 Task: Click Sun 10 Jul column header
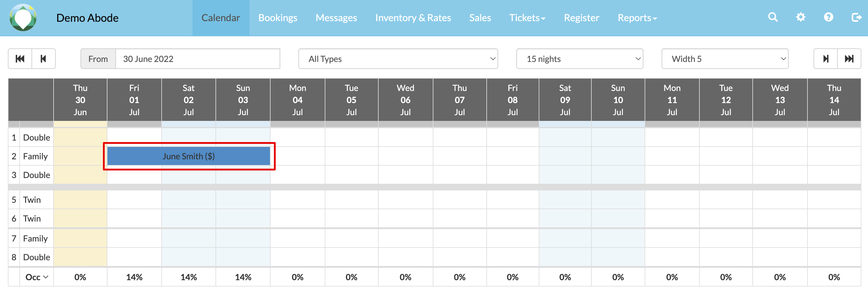618,100
